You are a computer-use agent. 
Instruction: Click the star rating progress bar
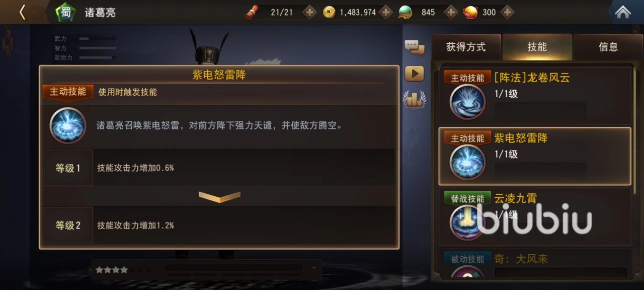pyautogui.click(x=206, y=270)
